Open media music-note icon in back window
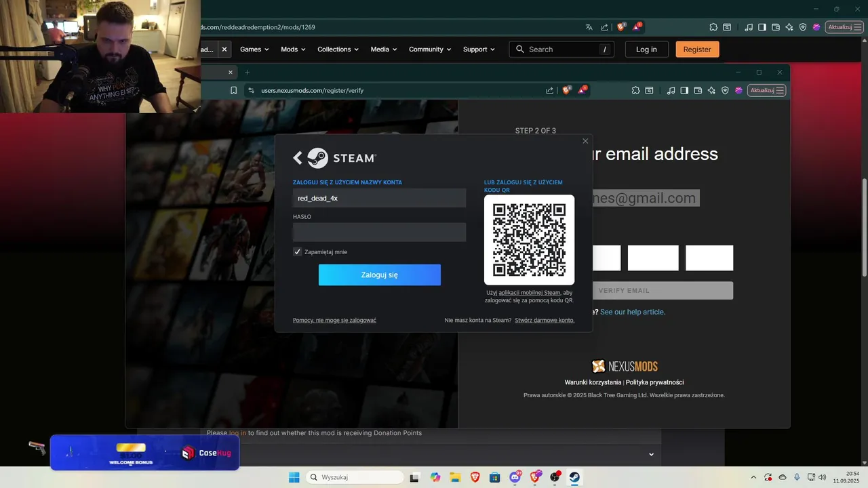This screenshot has height=488, width=868. (749, 27)
